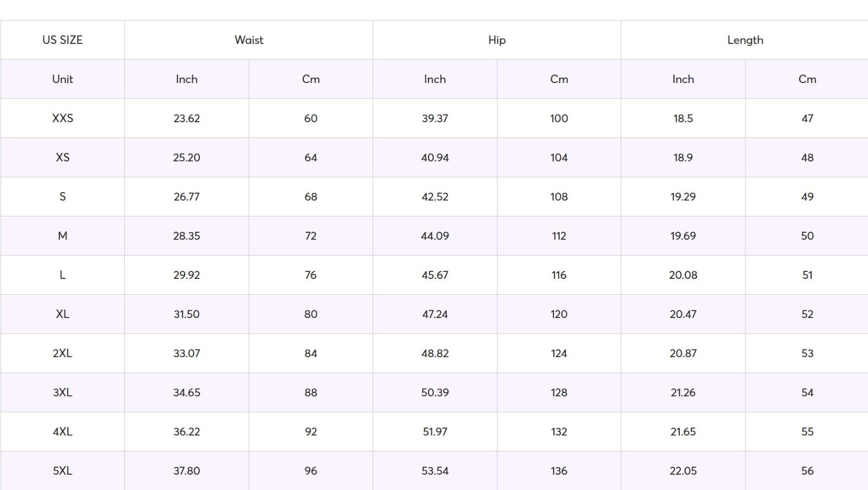Select the XXS size row label
This screenshot has height=490, width=868.
point(62,118)
